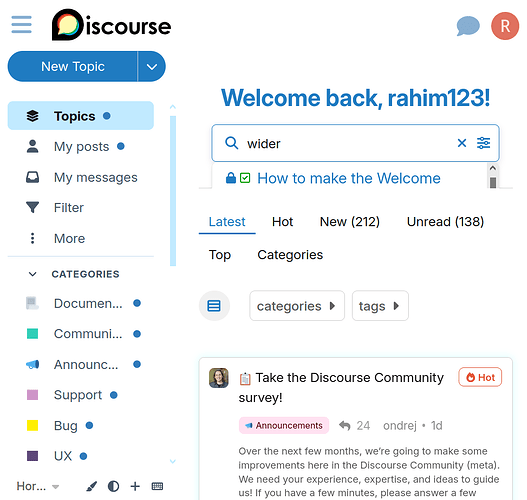The width and height of the screenshot is (527, 500).
Task: Click the paintbrush theme icon in footer
Action: point(91,486)
